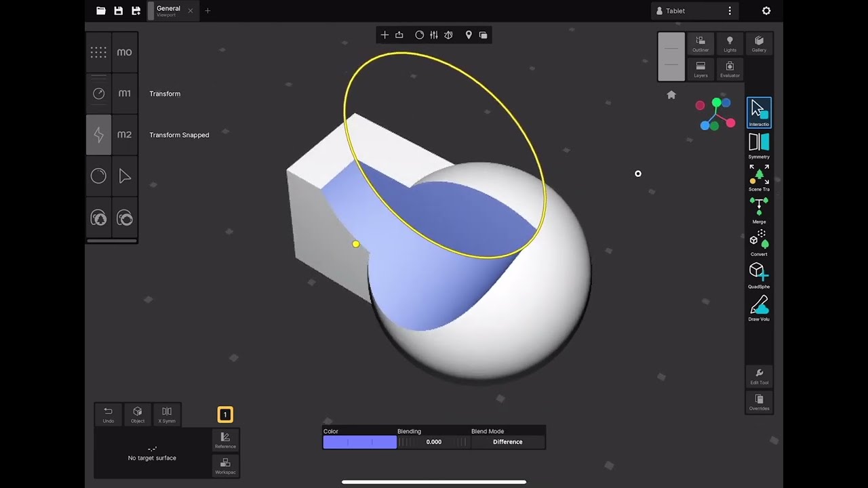The width and height of the screenshot is (868, 488).
Task: Open a file with the folder icon
Action: click(x=101, y=11)
